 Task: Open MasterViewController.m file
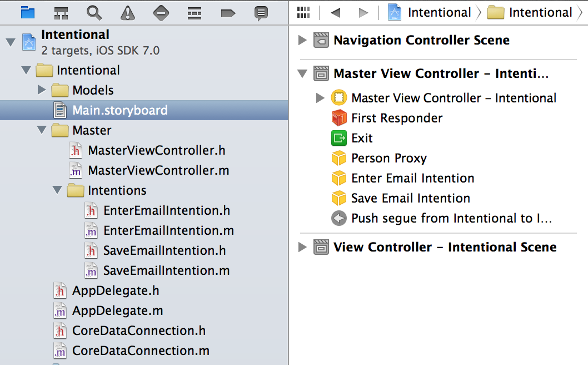point(158,170)
